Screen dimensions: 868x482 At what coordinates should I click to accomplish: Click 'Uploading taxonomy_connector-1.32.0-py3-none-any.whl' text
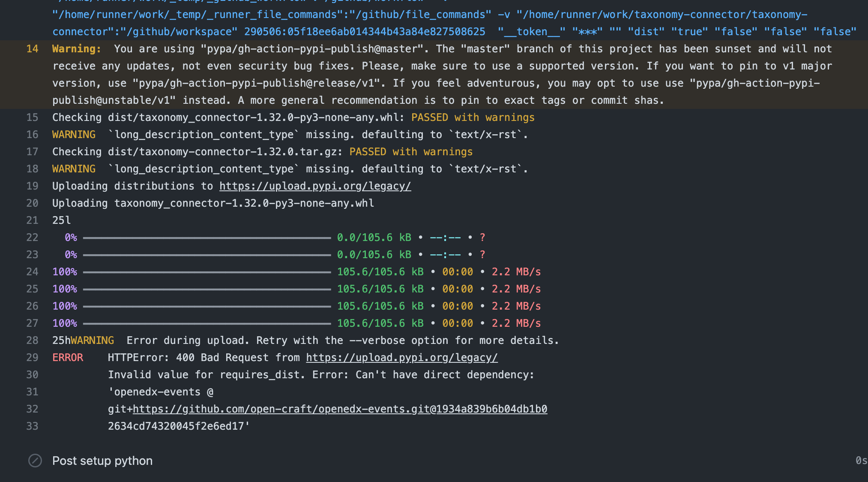click(213, 203)
